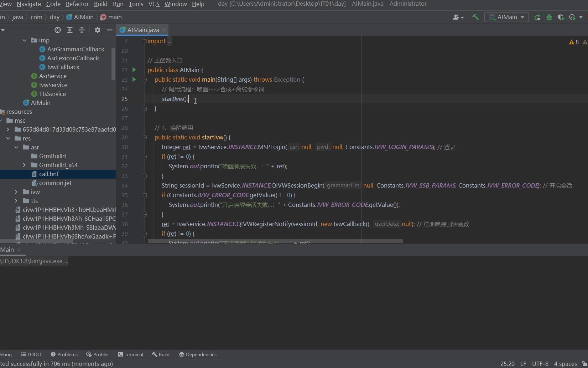Open the Refactor menu

tap(77, 4)
